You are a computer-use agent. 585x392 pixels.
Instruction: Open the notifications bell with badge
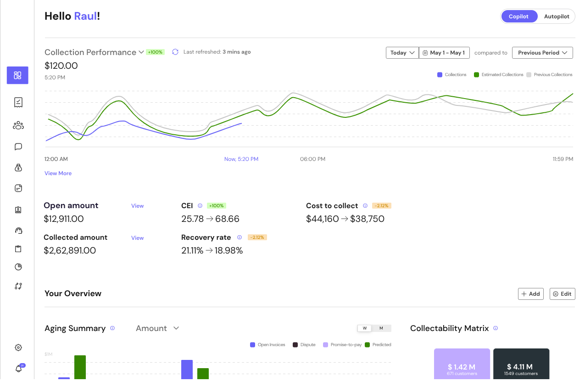tap(17, 368)
